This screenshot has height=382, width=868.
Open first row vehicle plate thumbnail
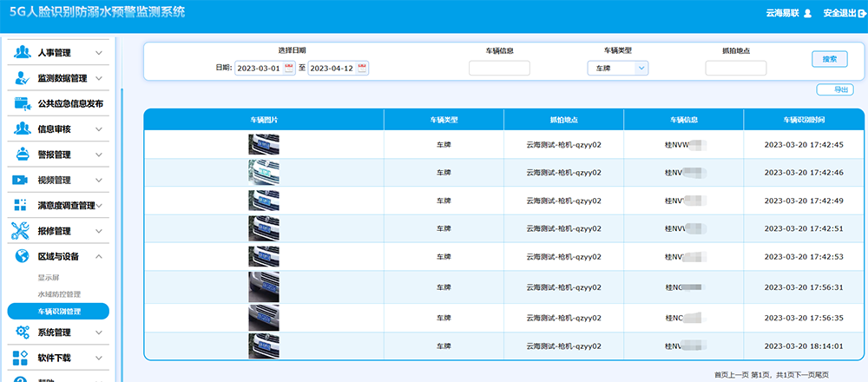tap(264, 145)
